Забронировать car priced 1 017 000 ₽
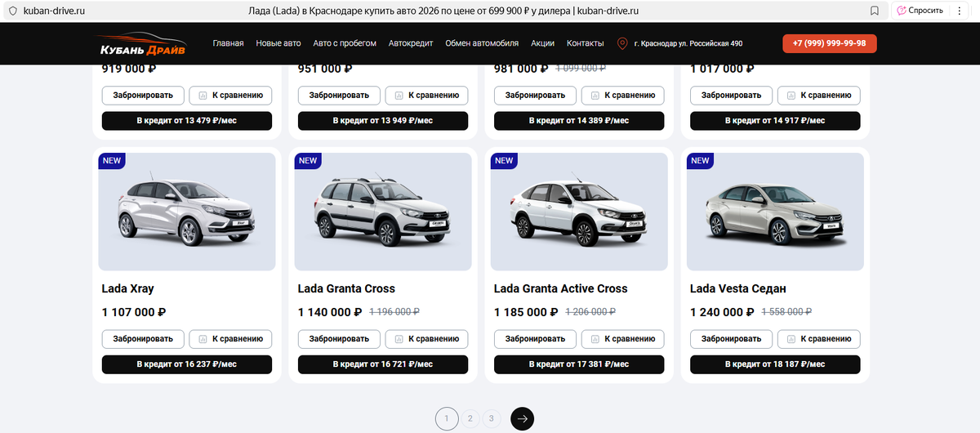 (x=731, y=95)
